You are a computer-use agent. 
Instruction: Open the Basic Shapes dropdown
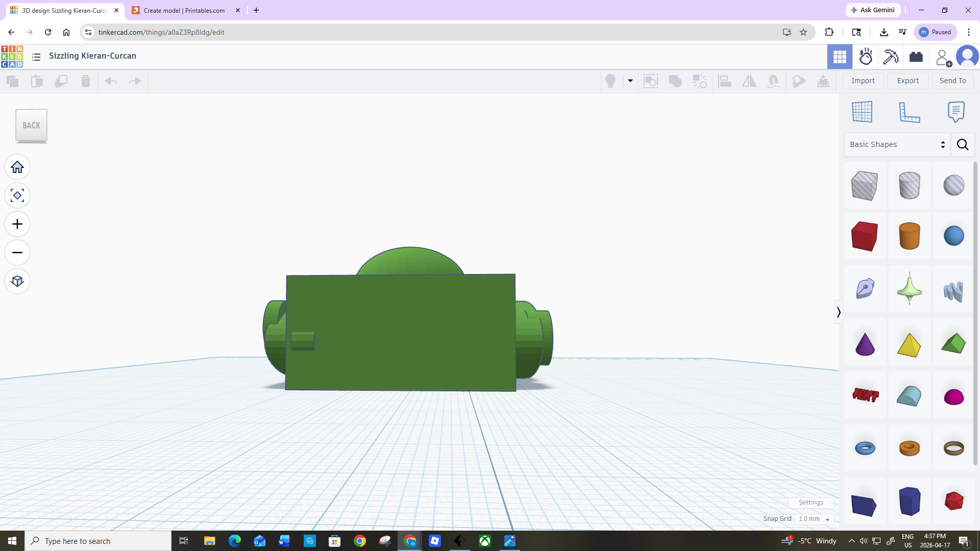[x=897, y=145]
